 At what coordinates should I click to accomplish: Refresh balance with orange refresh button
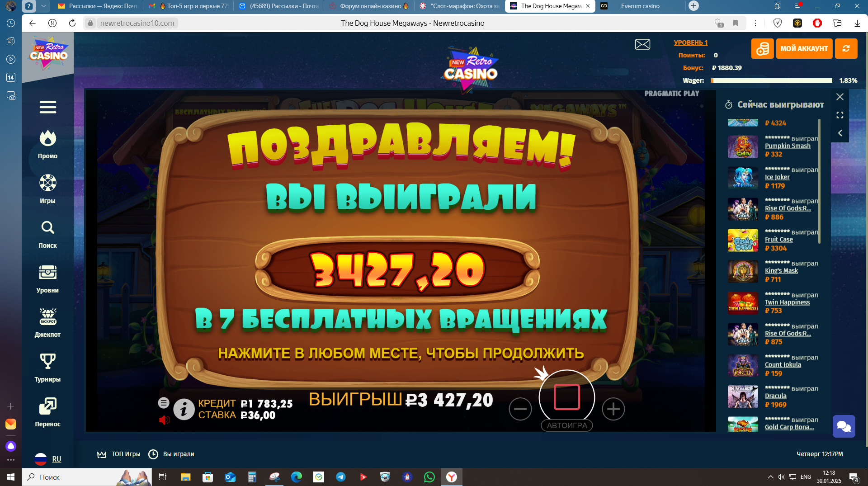pos(846,48)
